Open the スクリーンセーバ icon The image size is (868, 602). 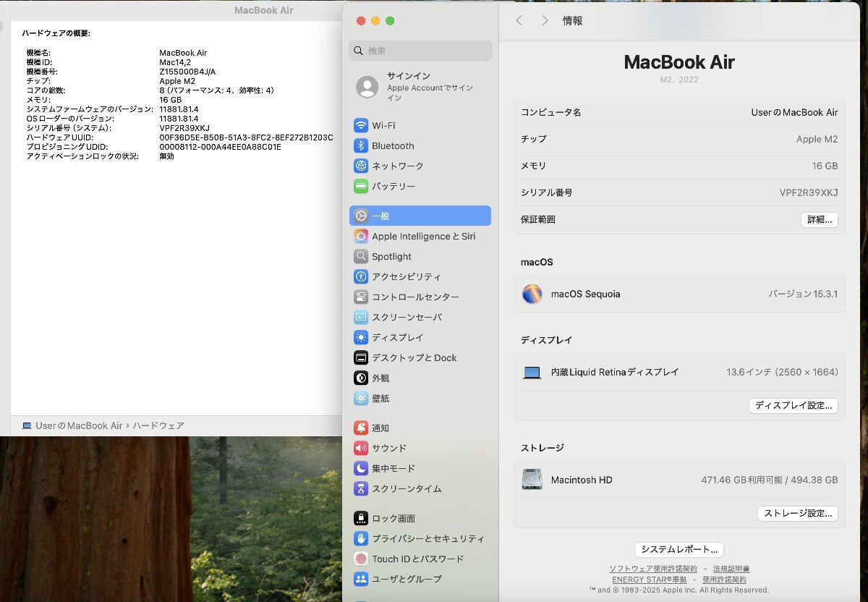coord(361,317)
